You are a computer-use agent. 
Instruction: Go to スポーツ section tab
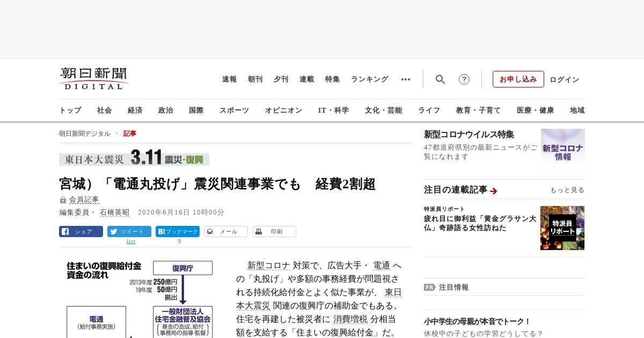click(x=234, y=111)
